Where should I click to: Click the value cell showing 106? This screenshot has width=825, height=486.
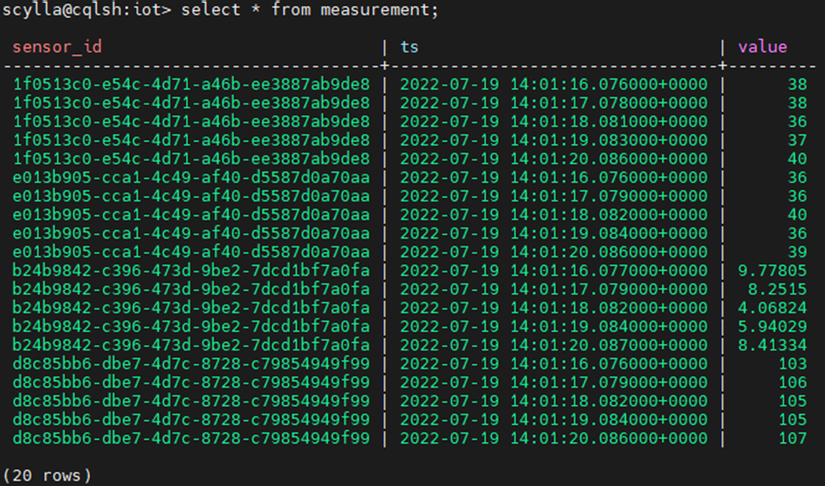(791, 382)
